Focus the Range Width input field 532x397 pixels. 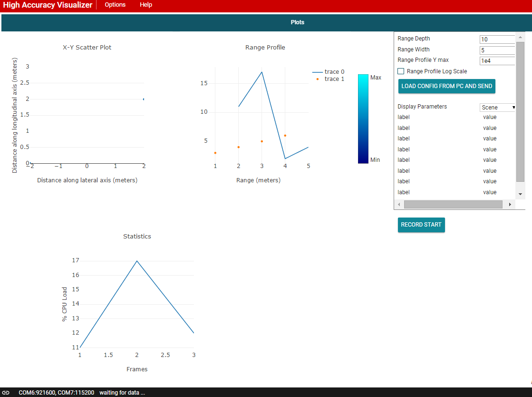pos(497,50)
